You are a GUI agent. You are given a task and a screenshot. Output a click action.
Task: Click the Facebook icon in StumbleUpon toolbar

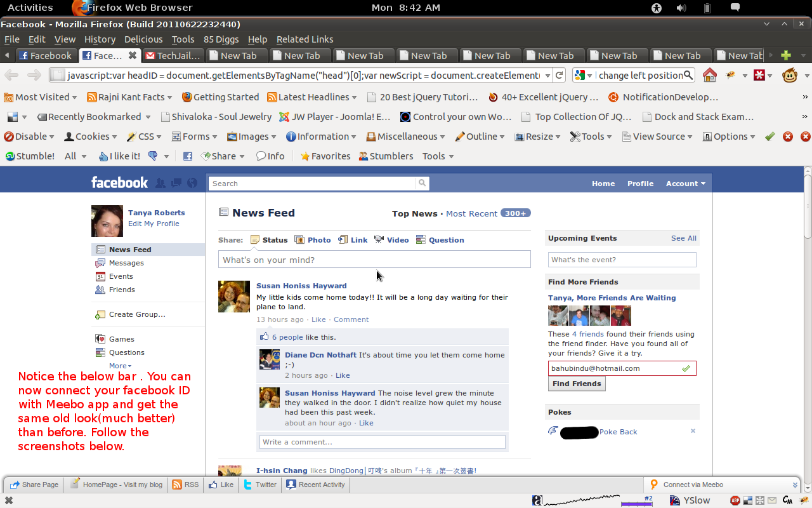[x=188, y=156]
